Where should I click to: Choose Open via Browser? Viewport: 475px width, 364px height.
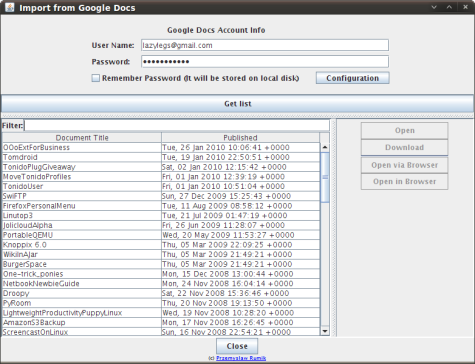click(404, 165)
